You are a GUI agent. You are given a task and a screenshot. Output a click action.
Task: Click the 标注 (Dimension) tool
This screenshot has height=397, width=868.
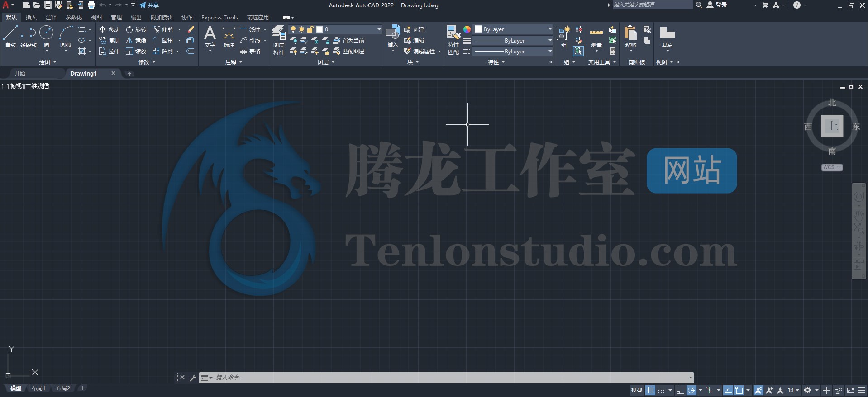point(229,37)
